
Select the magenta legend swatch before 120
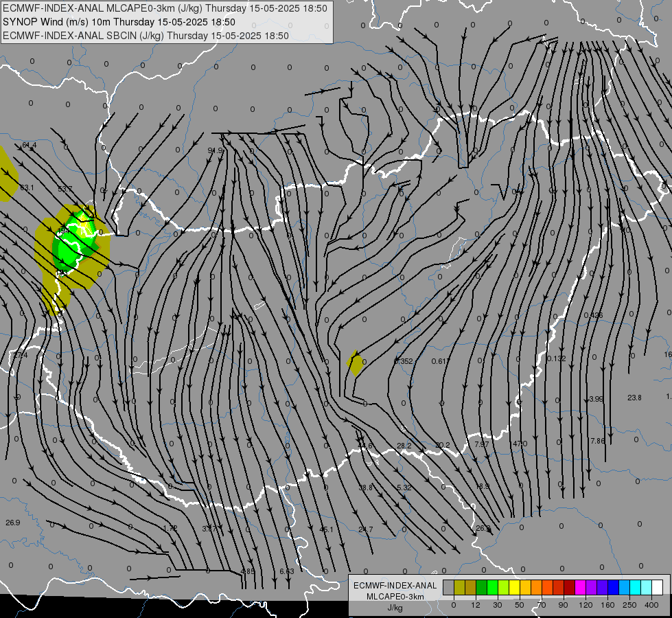click(580, 588)
